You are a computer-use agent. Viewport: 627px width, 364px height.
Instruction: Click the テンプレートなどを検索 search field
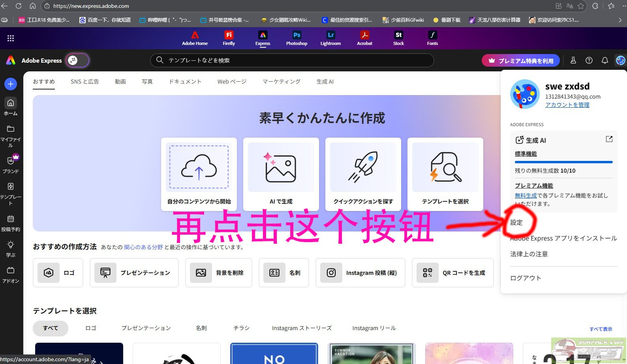tap(292, 60)
